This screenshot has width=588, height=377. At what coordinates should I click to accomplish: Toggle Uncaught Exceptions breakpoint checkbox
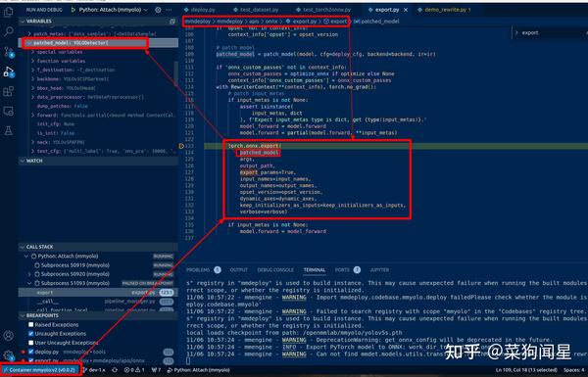(31, 334)
